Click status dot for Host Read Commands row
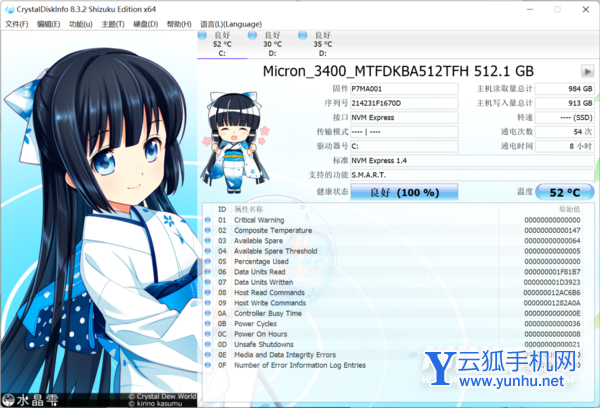This screenshot has height=408, width=600. coord(208,292)
